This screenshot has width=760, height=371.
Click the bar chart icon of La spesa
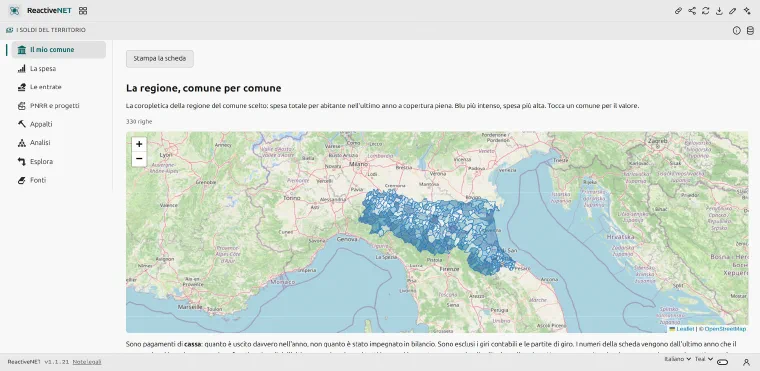coord(21,68)
